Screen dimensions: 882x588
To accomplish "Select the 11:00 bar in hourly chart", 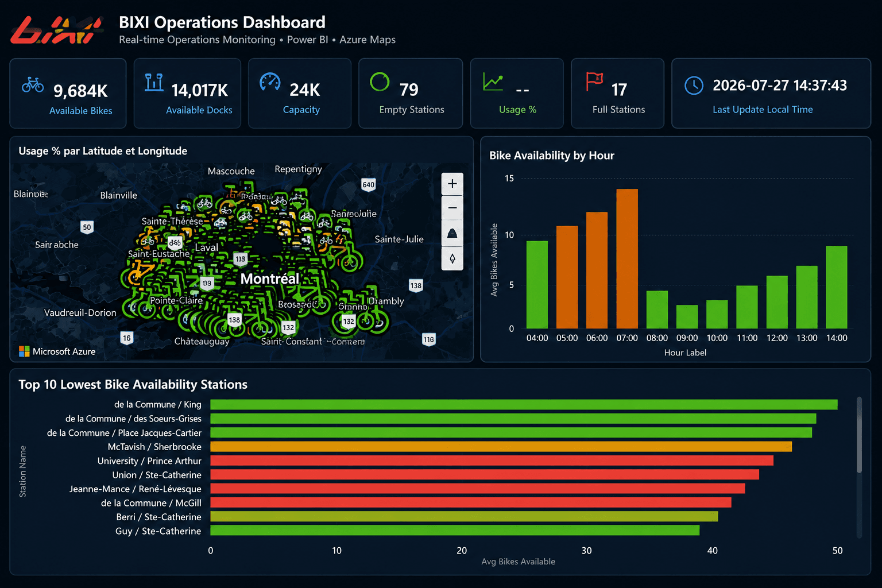I will (747, 307).
